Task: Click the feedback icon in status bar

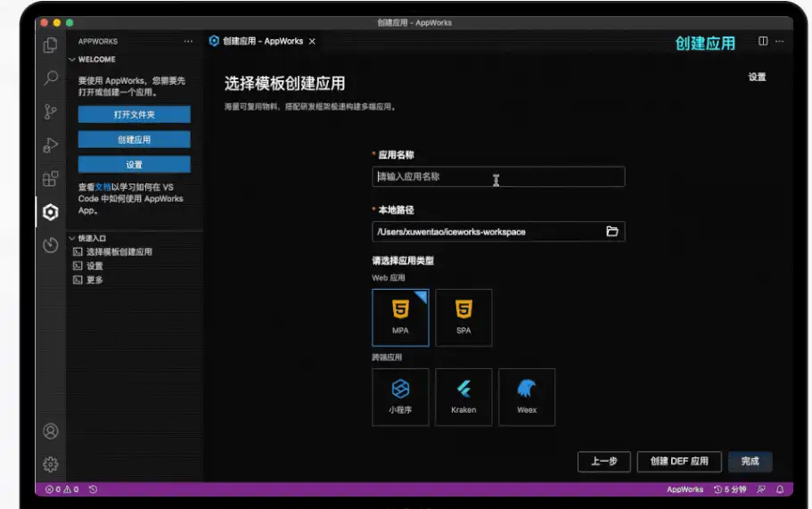Action: pyautogui.click(x=760, y=489)
